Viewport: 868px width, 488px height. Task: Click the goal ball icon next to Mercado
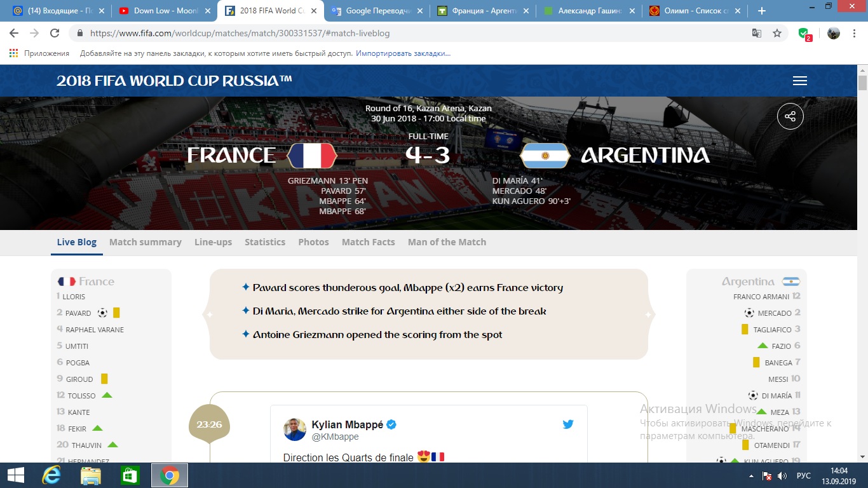[749, 313]
